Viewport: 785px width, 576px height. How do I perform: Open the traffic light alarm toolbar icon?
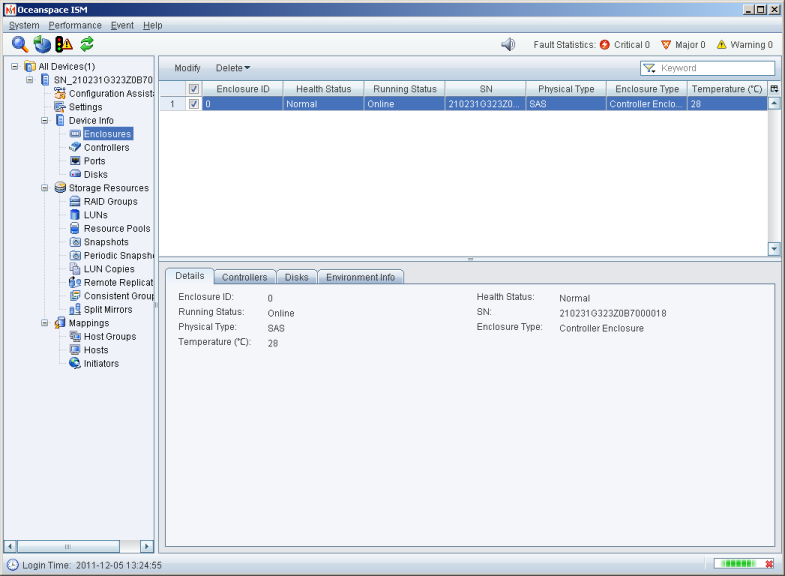point(64,45)
